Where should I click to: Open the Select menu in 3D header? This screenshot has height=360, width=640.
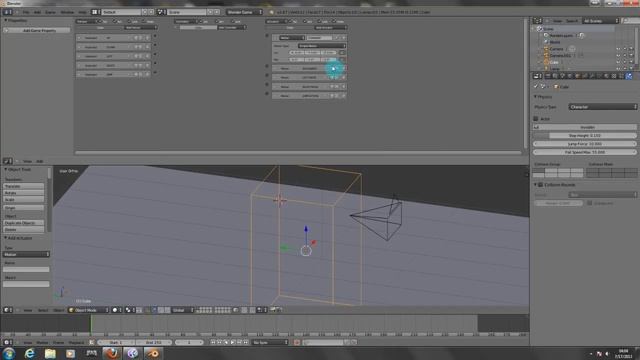(43, 310)
